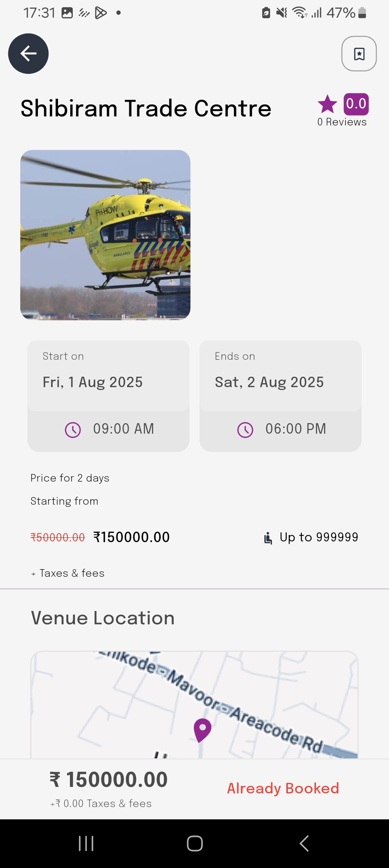
Task: Tap the 0.0 rating badge
Action: click(356, 104)
